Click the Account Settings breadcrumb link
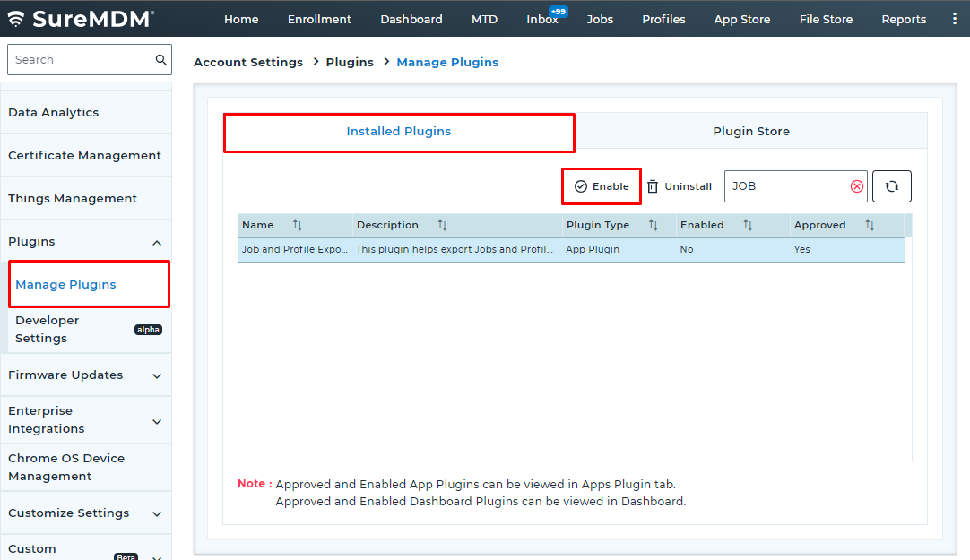 [x=248, y=62]
